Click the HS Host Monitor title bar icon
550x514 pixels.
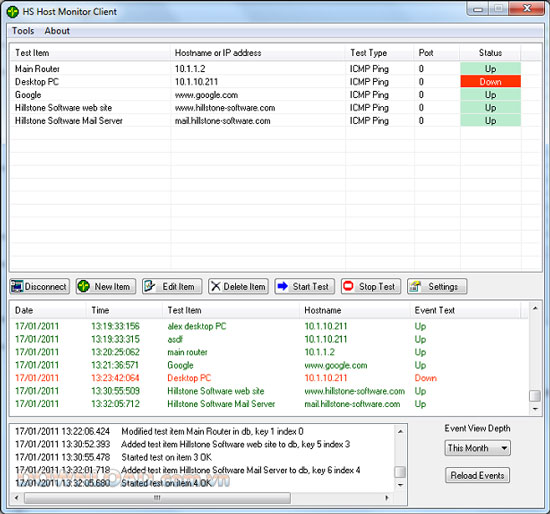click(13, 12)
